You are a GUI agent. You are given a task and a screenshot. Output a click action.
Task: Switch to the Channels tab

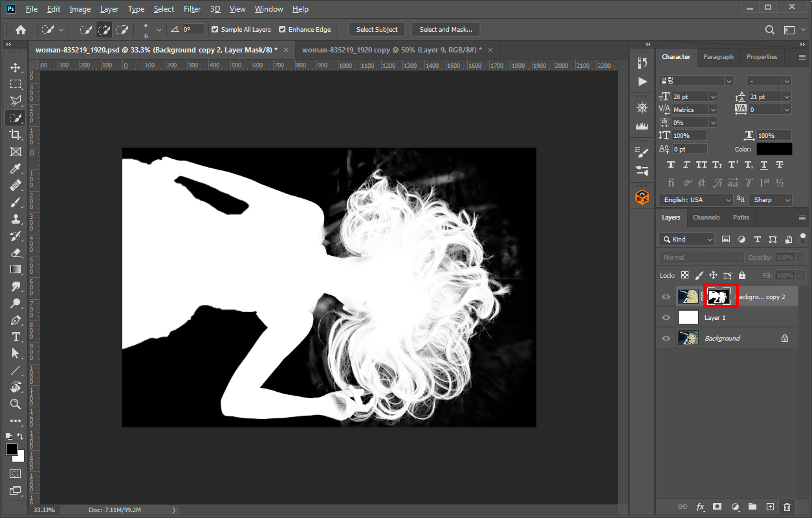coord(706,218)
